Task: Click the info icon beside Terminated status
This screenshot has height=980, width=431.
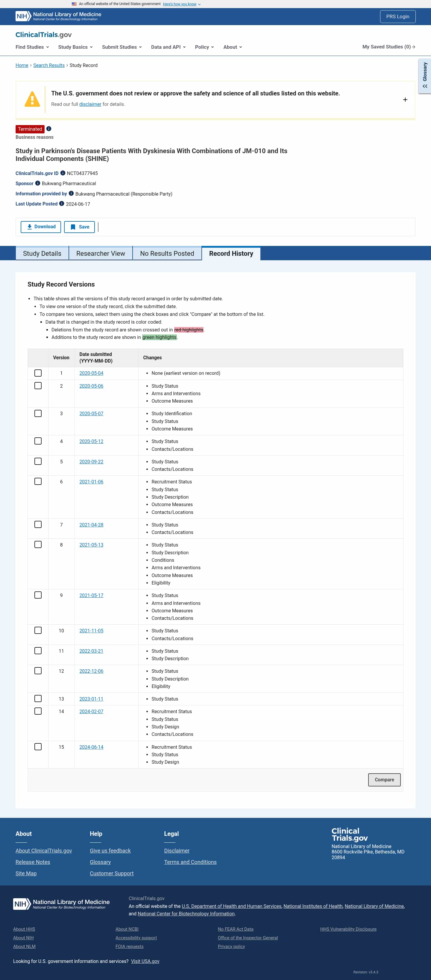Action: [49, 129]
